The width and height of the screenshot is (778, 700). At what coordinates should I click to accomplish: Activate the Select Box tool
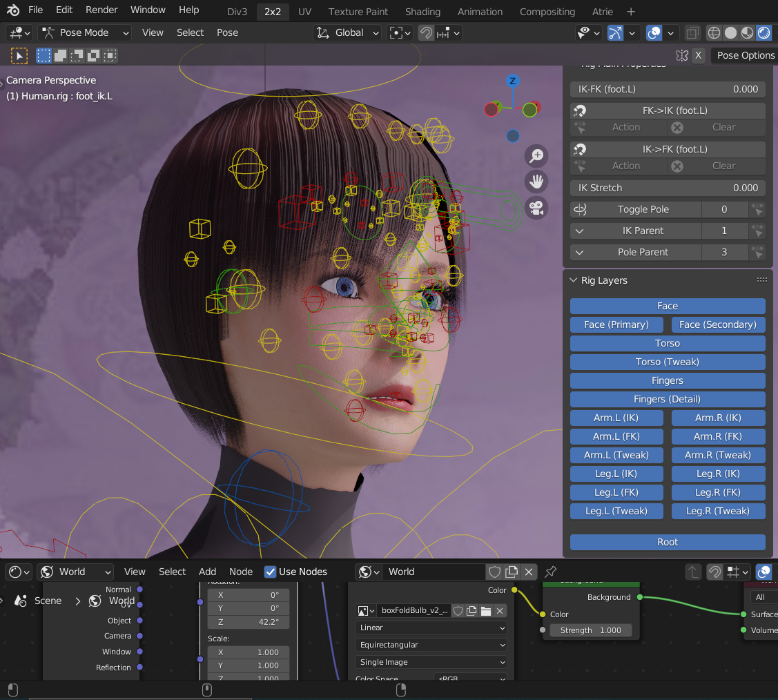coord(43,55)
